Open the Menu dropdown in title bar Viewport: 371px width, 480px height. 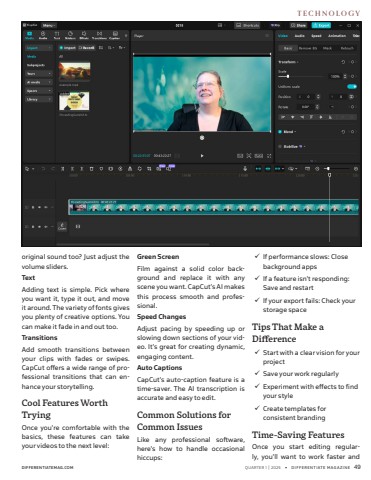[x=49, y=25]
